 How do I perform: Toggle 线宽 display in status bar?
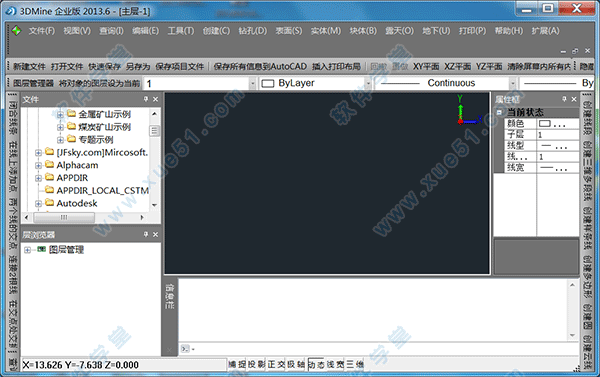click(x=336, y=364)
